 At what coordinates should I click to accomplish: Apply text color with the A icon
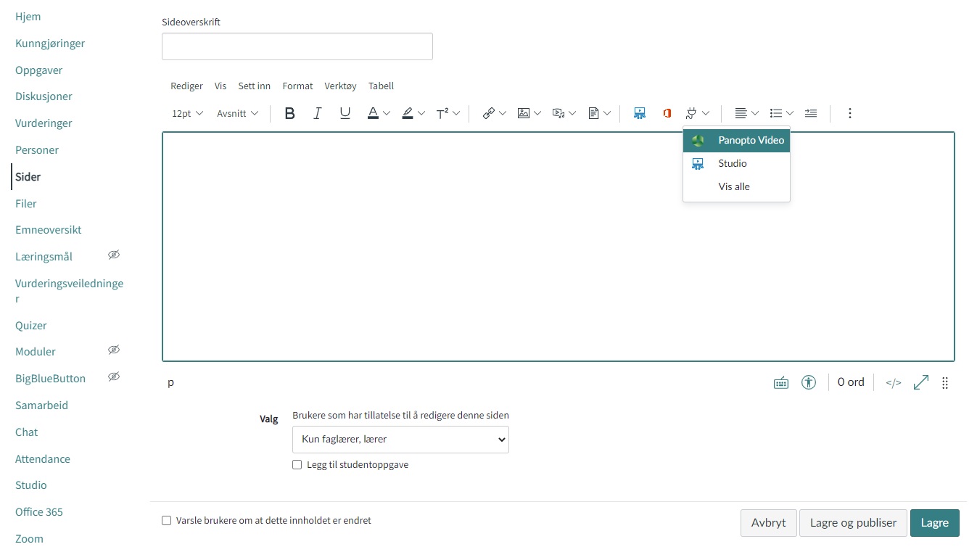click(373, 113)
